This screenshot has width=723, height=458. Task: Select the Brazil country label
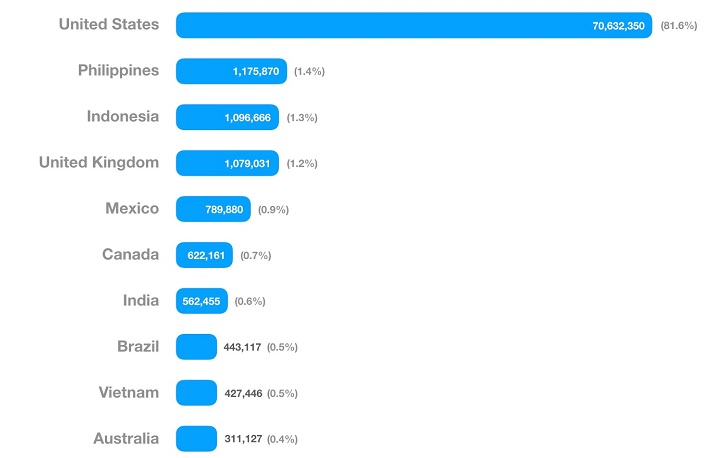pos(137,346)
